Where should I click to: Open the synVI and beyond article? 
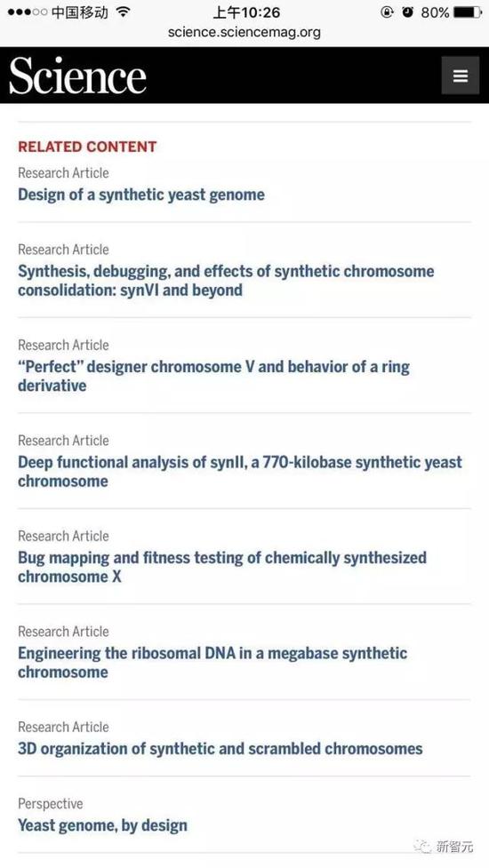(x=226, y=281)
